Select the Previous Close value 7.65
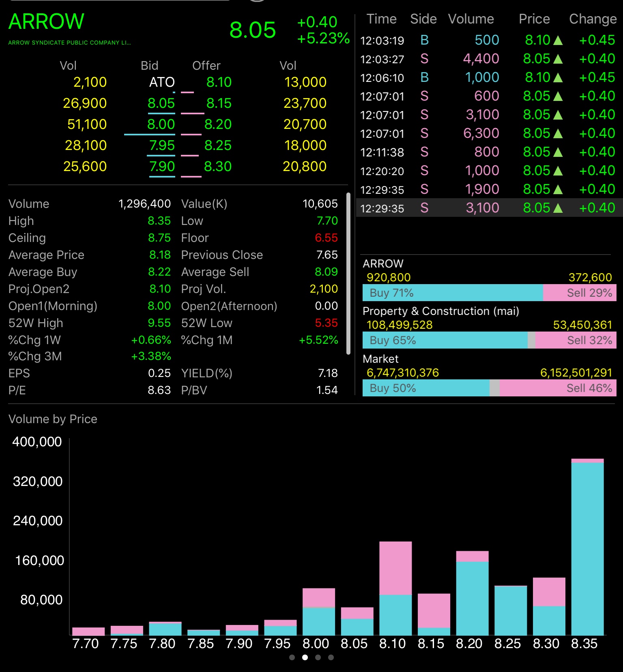 [327, 255]
